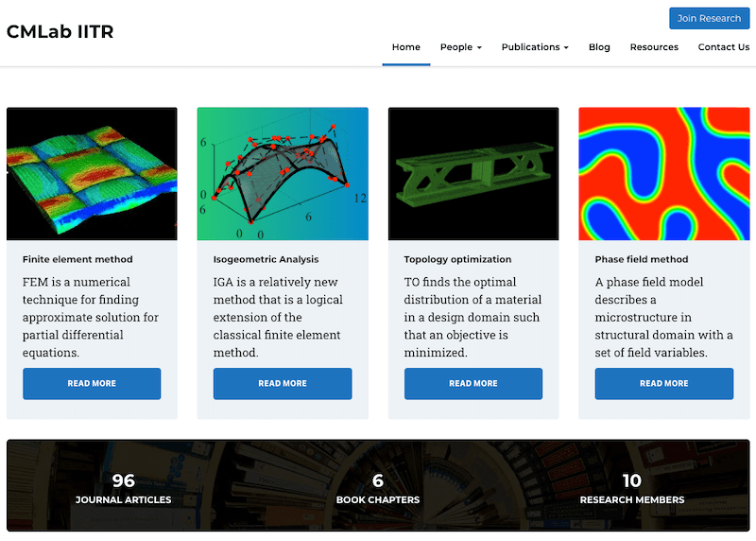The height and width of the screenshot is (541, 756).
Task: Expand the People dropdown menu
Action: coord(460,47)
